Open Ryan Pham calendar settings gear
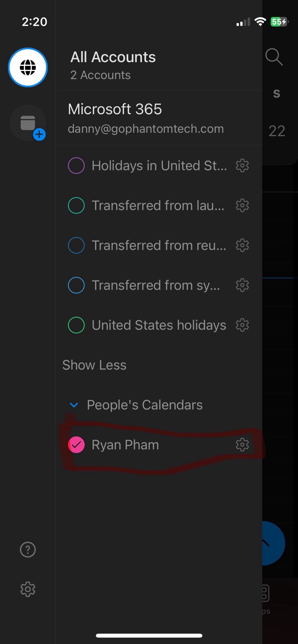298x644 pixels. pyautogui.click(x=242, y=445)
